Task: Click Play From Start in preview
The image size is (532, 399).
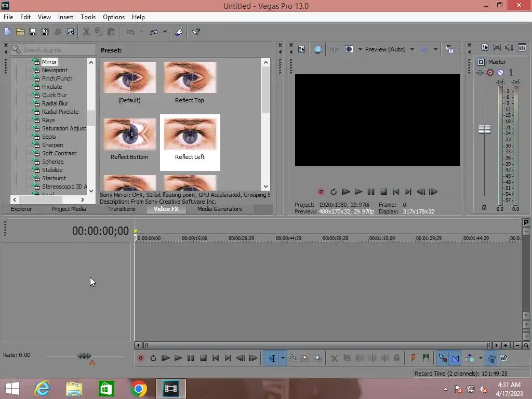Action: (345, 192)
